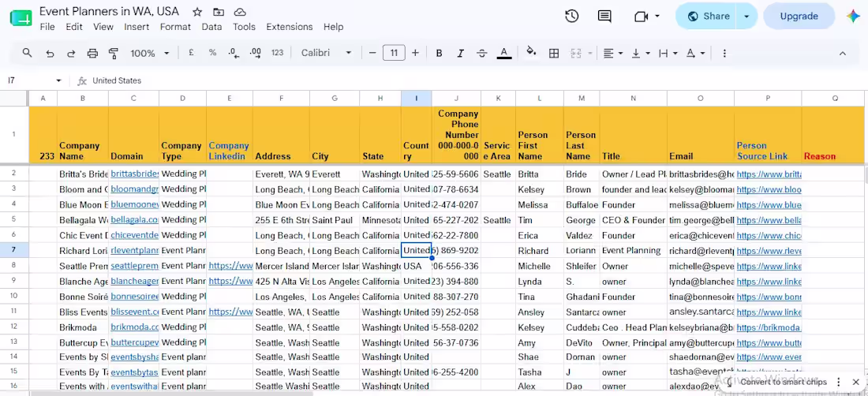
Task: Open version history clock icon
Action: pyautogui.click(x=572, y=16)
